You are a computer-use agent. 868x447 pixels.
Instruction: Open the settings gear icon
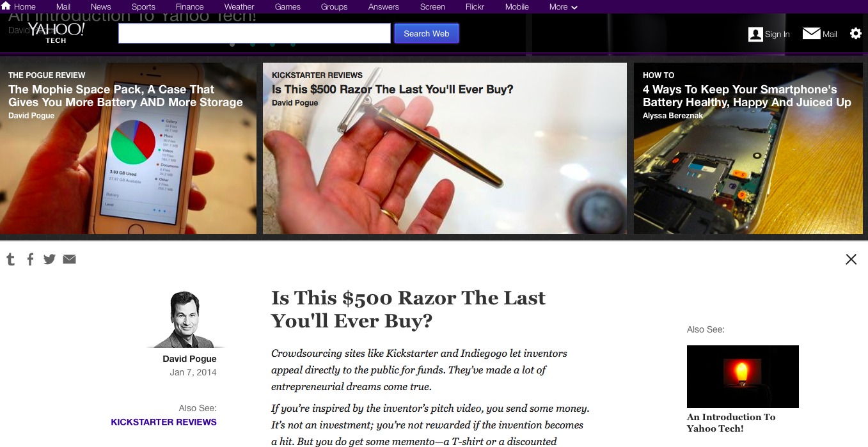[x=856, y=33]
